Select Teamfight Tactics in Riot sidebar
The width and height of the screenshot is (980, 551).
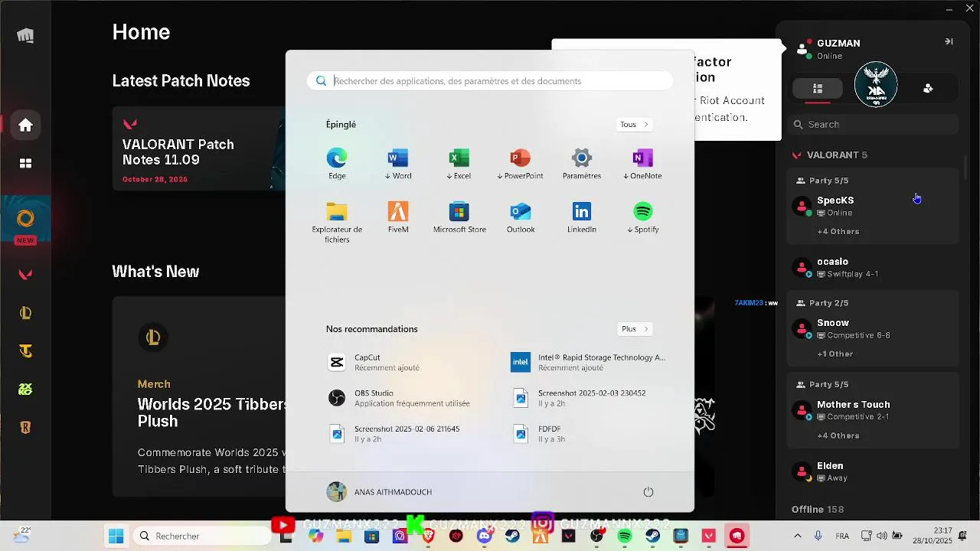(25, 350)
